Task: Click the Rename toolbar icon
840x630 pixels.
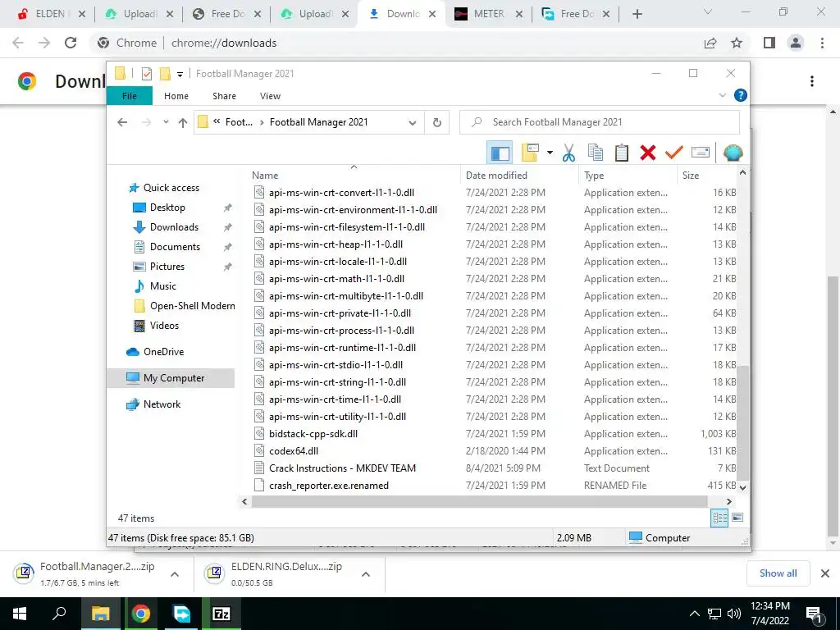Action: coord(701,153)
